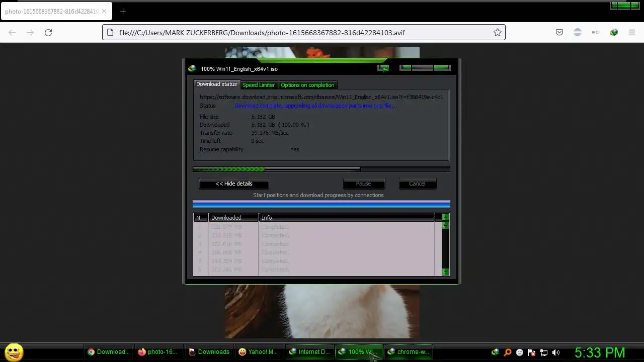Click the Hide details button
The image size is (644, 362).
[234, 184]
